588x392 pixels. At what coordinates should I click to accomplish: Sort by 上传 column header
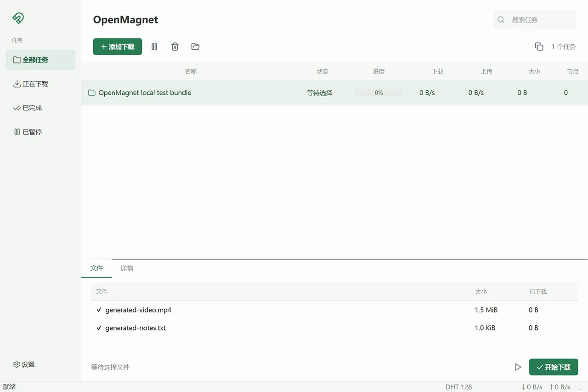(x=486, y=72)
